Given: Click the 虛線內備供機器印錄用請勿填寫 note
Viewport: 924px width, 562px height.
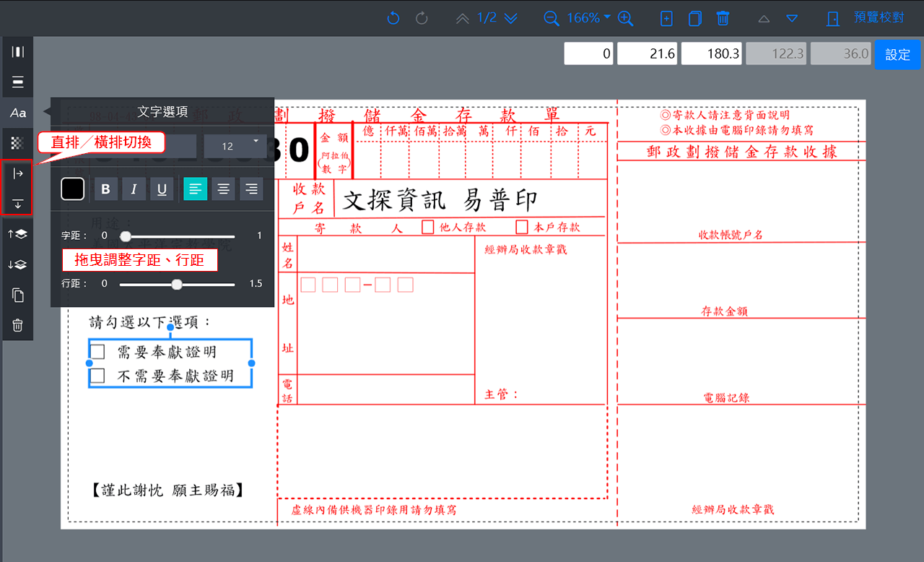Looking at the screenshot, I should (374, 510).
